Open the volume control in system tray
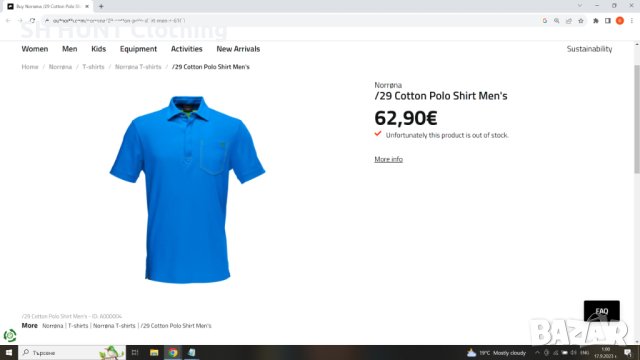 [573, 353]
